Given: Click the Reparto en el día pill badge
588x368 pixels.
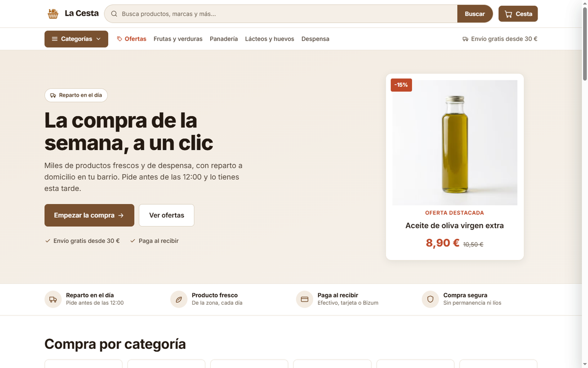Looking at the screenshot, I should pos(76,95).
